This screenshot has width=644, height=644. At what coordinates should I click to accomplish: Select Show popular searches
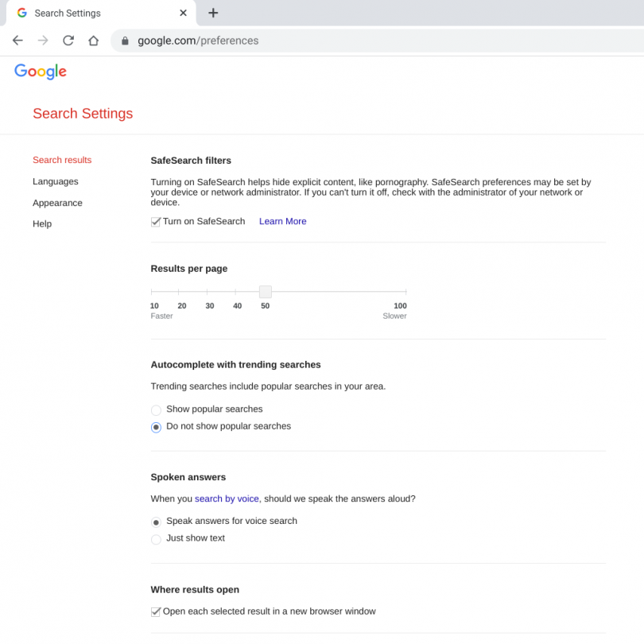156,409
